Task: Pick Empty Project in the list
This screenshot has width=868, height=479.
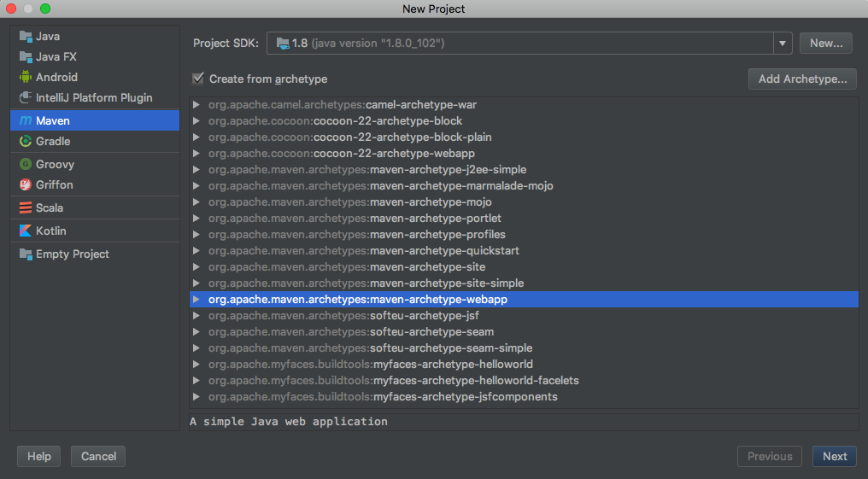Action: tap(95, 254)
